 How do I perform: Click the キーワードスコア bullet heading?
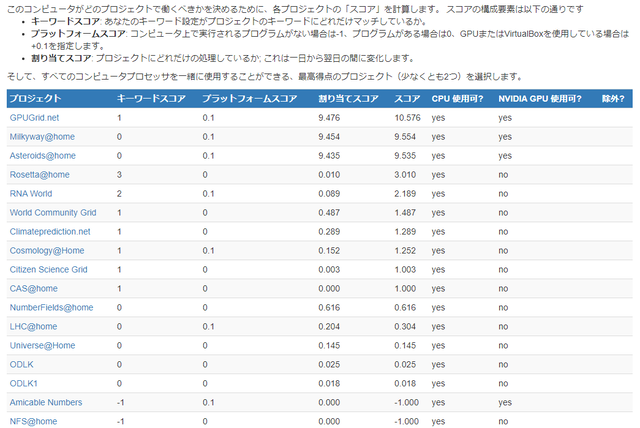coord(65,21)
